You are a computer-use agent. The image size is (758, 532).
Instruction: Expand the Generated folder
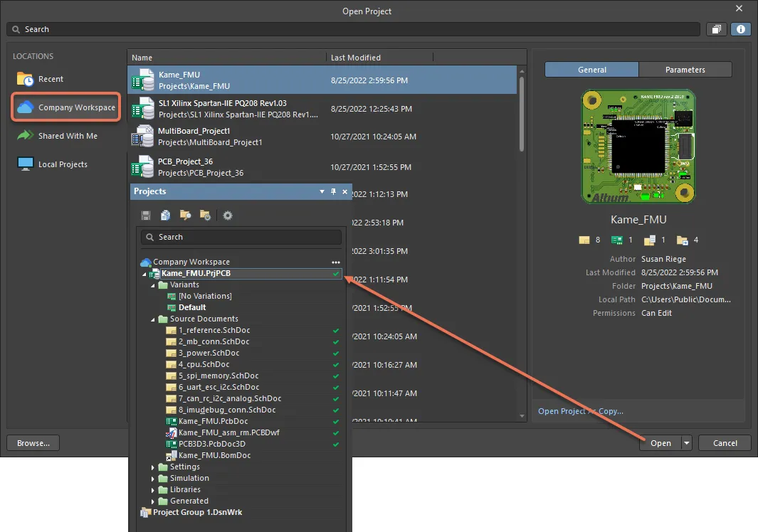tap(153, 501)
